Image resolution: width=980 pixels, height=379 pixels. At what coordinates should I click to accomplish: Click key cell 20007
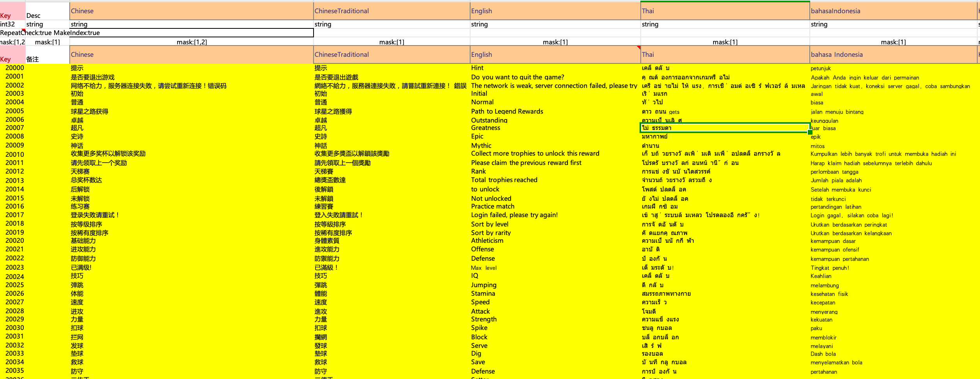13,128
